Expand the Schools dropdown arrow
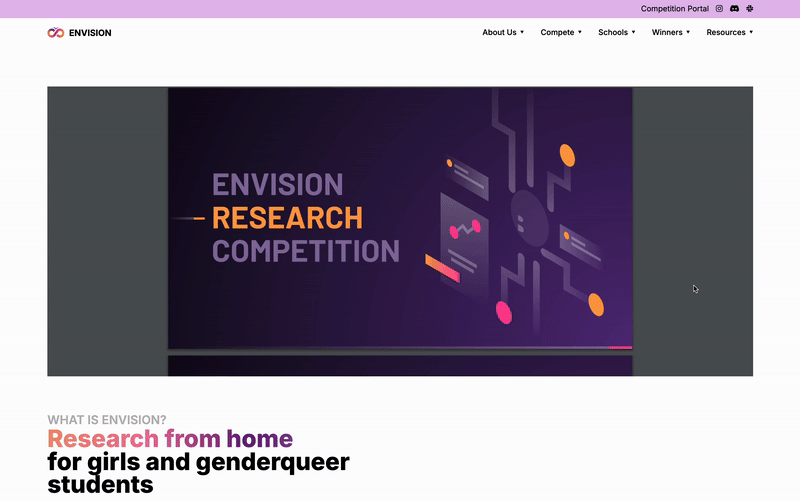 pyautogui.click(x=634, y=32)
